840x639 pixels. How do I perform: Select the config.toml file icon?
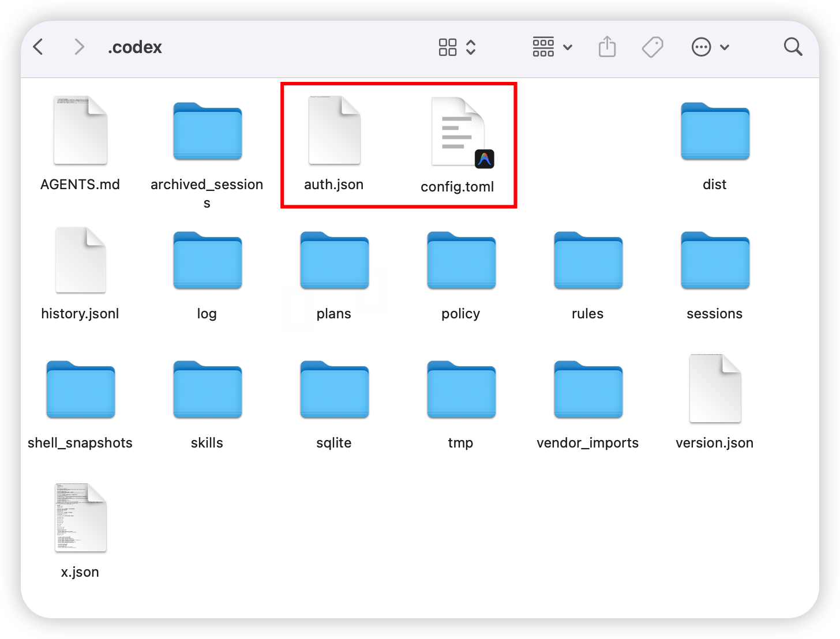pyautogui.click(x=460, y=133)
